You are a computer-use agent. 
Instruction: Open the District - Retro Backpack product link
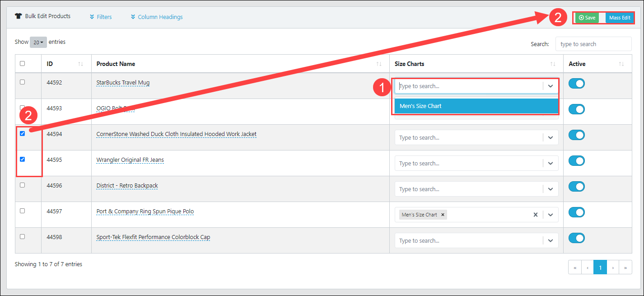click(127, 186)
